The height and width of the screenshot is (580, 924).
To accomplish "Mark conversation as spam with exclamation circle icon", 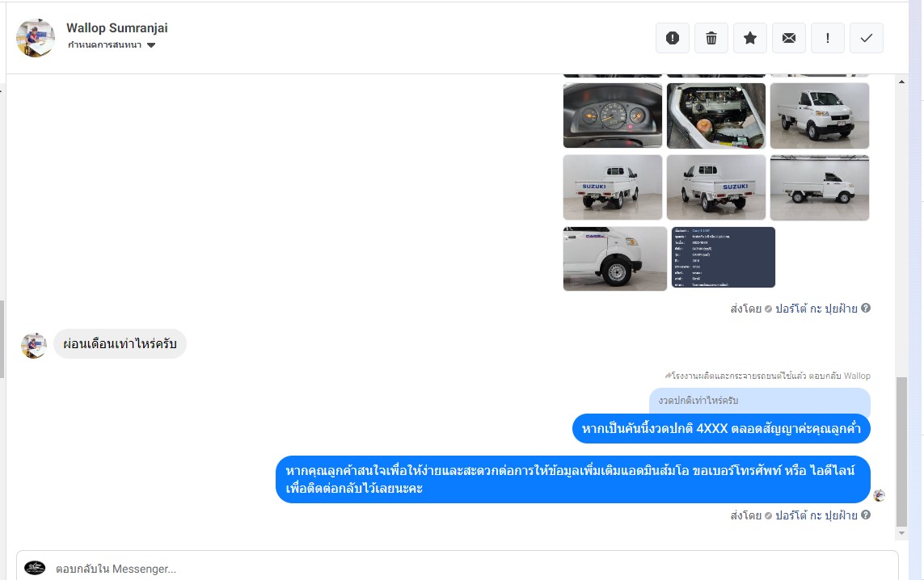I will [673, 38].
